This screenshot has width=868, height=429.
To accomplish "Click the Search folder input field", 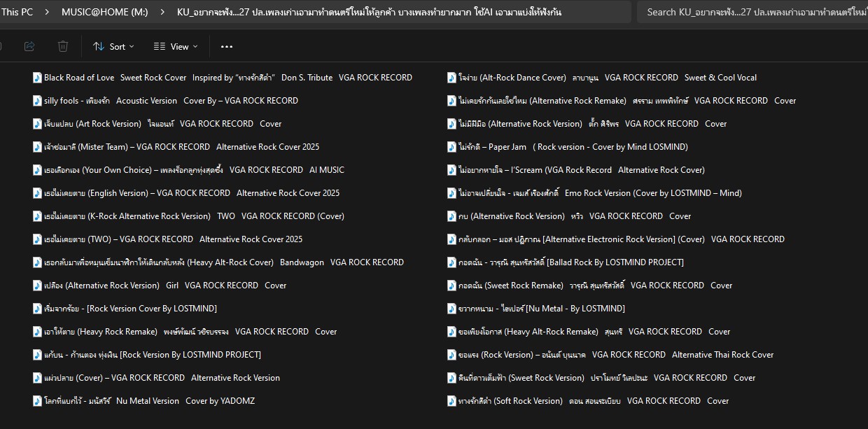I will (752, 12).
